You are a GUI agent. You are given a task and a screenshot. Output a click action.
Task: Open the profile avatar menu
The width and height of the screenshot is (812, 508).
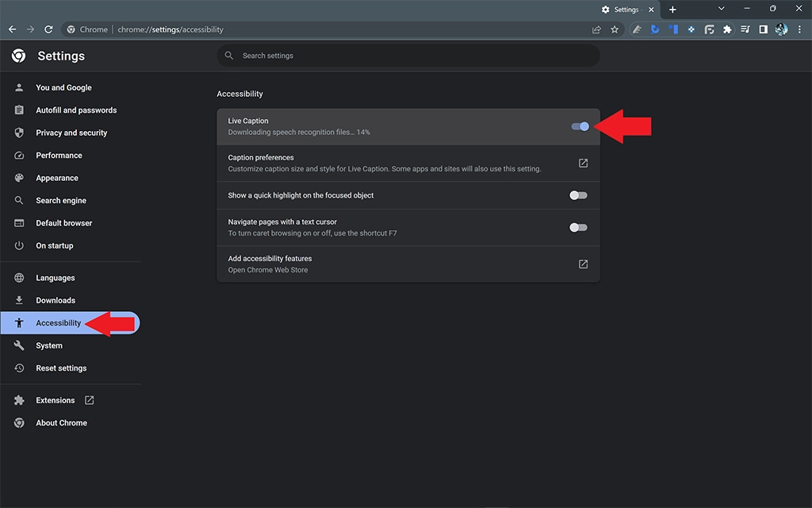781,29
